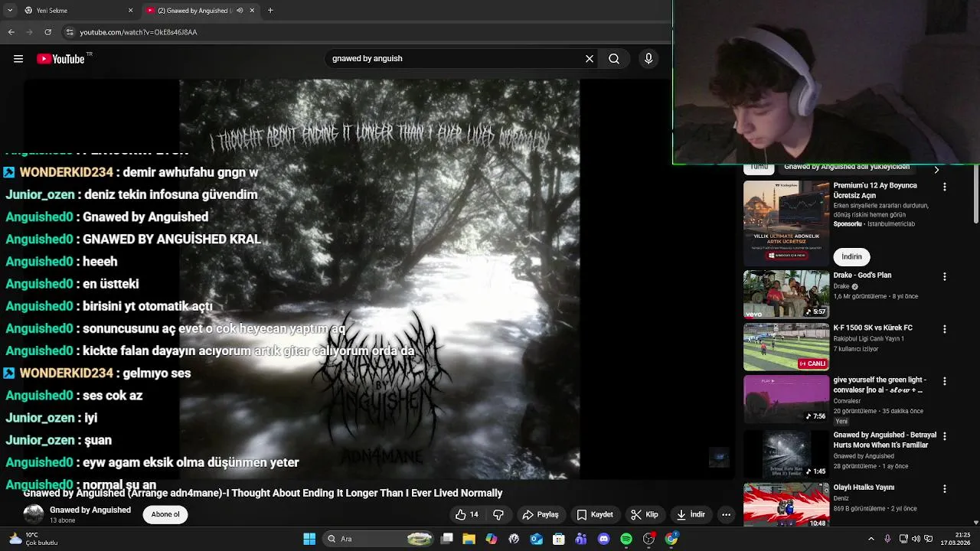This screenshot has height=551, width=980.
Task: Open options for K-F 1500 SK video
Action: pos(944,329)
